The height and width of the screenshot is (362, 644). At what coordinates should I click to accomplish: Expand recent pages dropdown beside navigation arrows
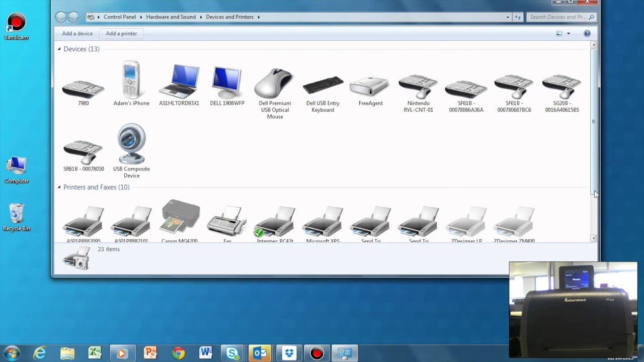click(x=82, y=17)
